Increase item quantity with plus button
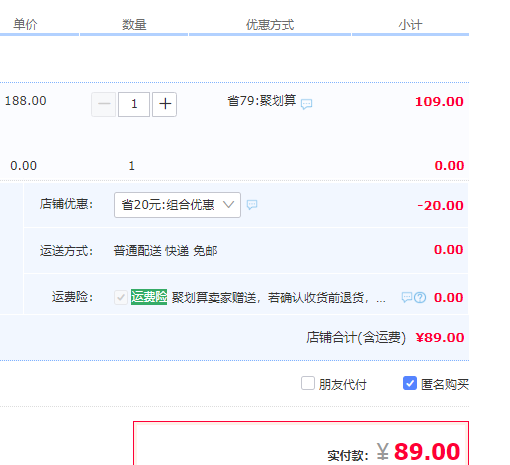This screenshot has width=510, height=465. coord(165,104)
